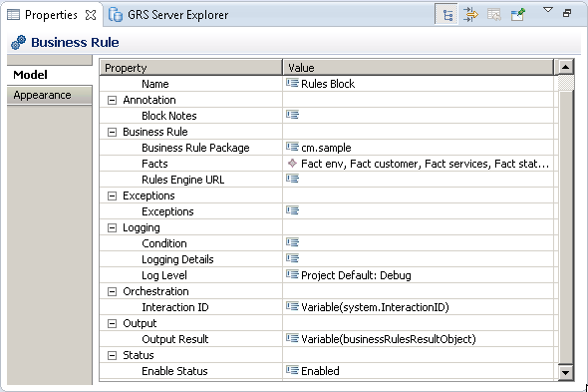Click the Block Notes value icon
This screenshot has width=588, height=392.
(x=292, y=115)
